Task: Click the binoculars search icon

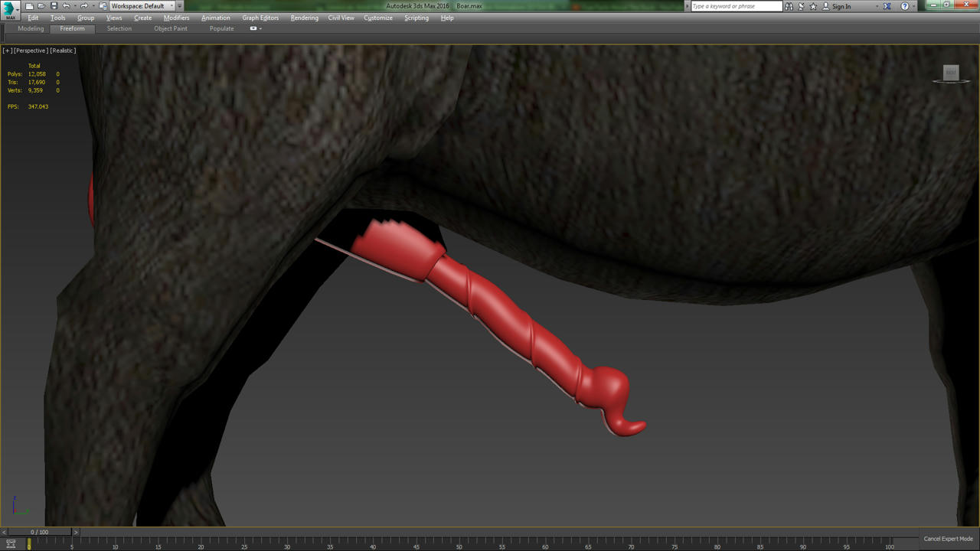Action: [x=789, y=6]
